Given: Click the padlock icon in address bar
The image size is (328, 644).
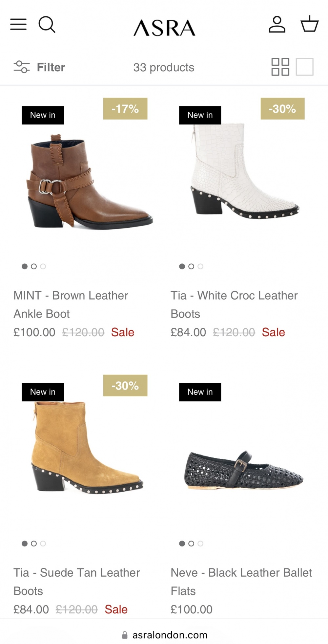Looking at the screenshot, I should pos(125,635).
